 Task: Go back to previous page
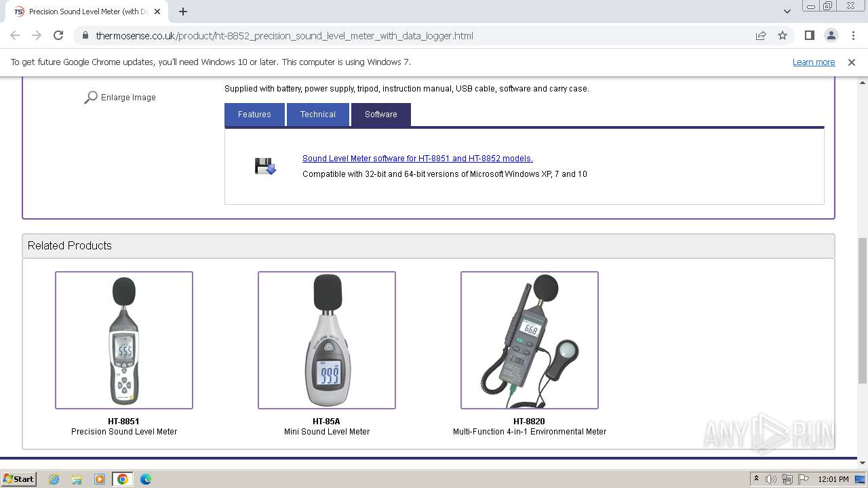pyautogui.click(x=15, y=35)
